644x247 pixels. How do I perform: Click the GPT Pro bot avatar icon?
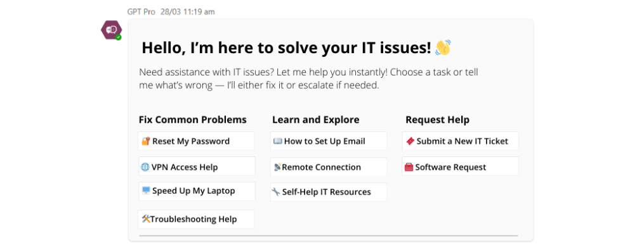coord(111,30)
